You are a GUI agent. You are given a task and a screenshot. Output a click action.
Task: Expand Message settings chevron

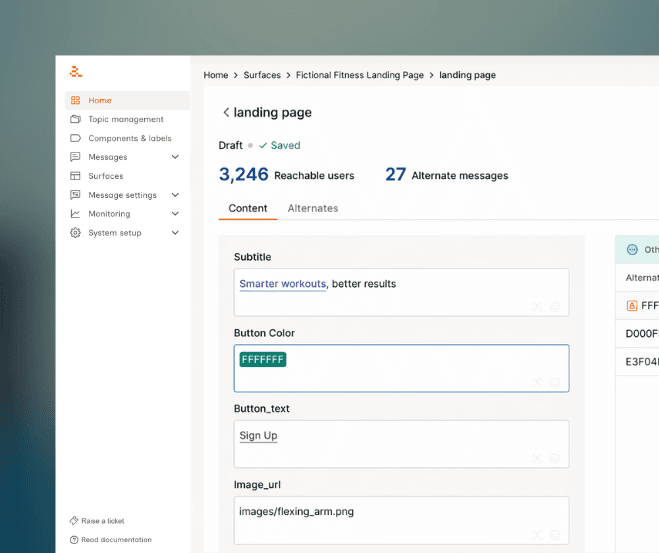175,195
